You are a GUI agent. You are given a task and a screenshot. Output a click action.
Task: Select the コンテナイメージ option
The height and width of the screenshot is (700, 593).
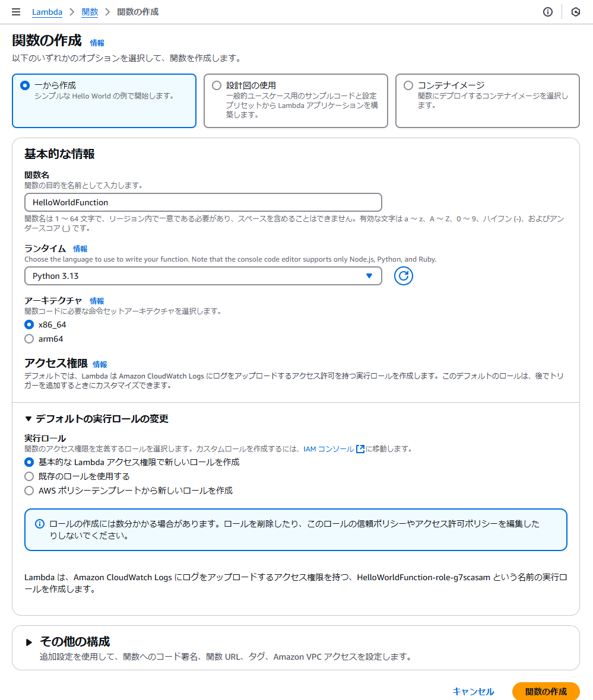click(487, 101)
